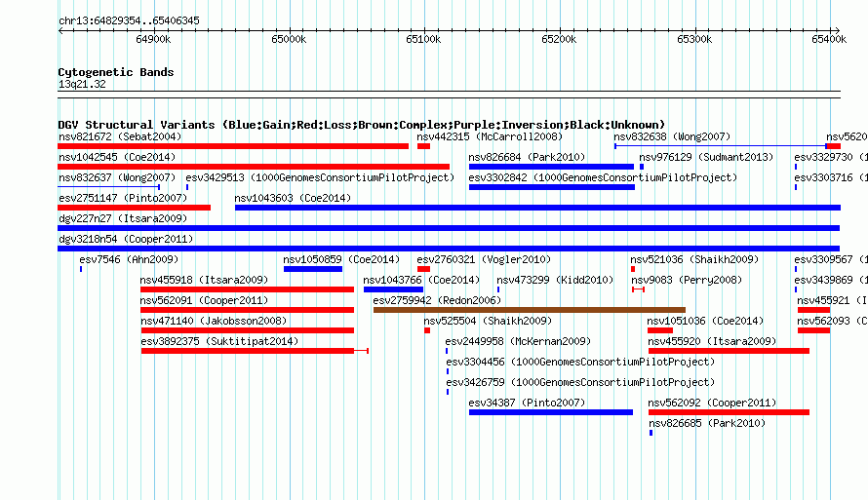Select red nsv562091 loss bar
Image resolution: width=868 pixels, height=500 pixels.
tap(247, 310)
